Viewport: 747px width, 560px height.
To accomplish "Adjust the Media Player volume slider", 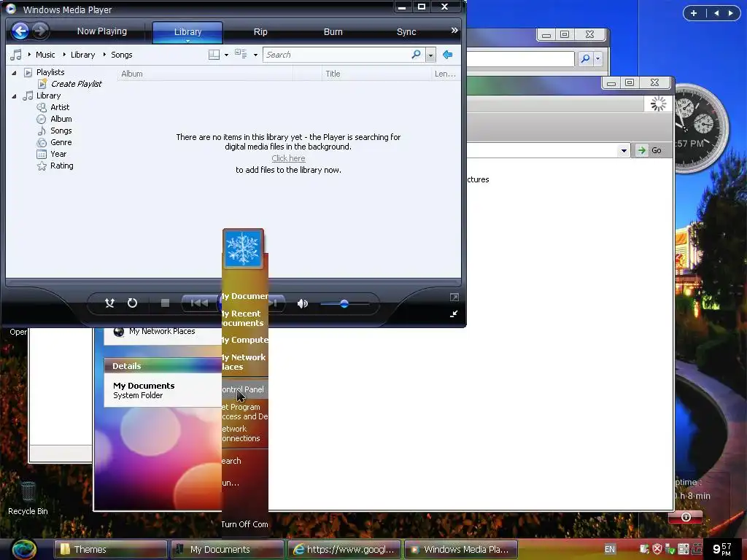I will click(344, 304).
